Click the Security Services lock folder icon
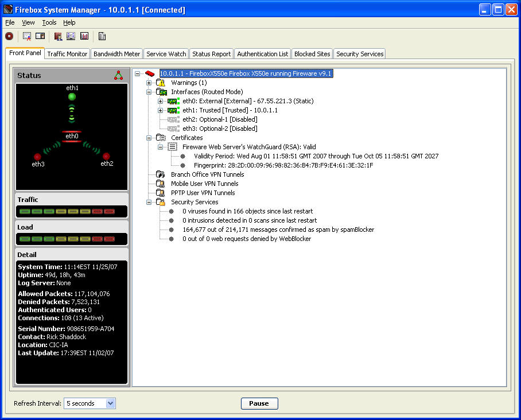521x420 pixels. point(161,202)
